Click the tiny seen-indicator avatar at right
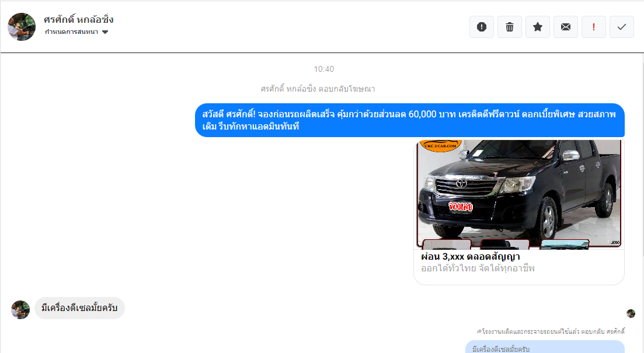The height and width of the screenshot is (353, 644). point(631,313)
